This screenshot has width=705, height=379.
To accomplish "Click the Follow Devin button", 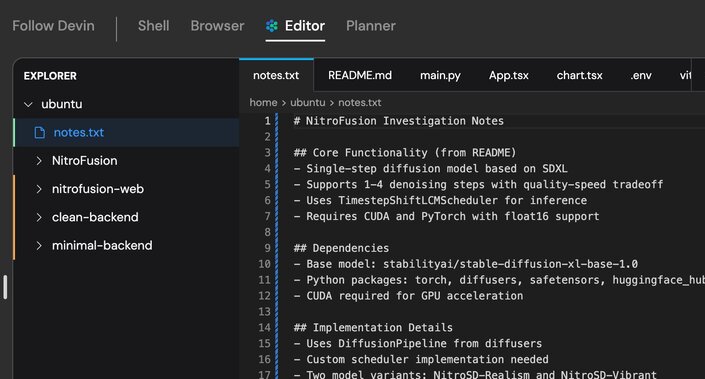I will pos(54,26).
